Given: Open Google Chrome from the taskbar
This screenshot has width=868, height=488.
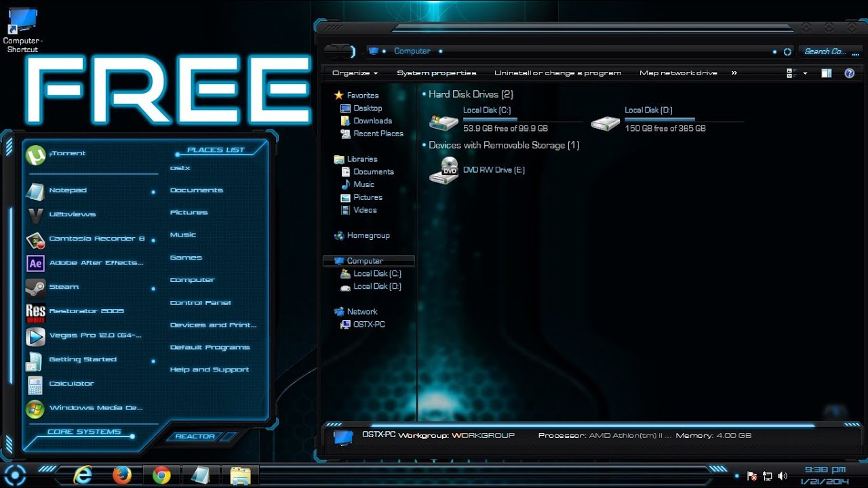Looking at the screenshot, I should [161, 475].
